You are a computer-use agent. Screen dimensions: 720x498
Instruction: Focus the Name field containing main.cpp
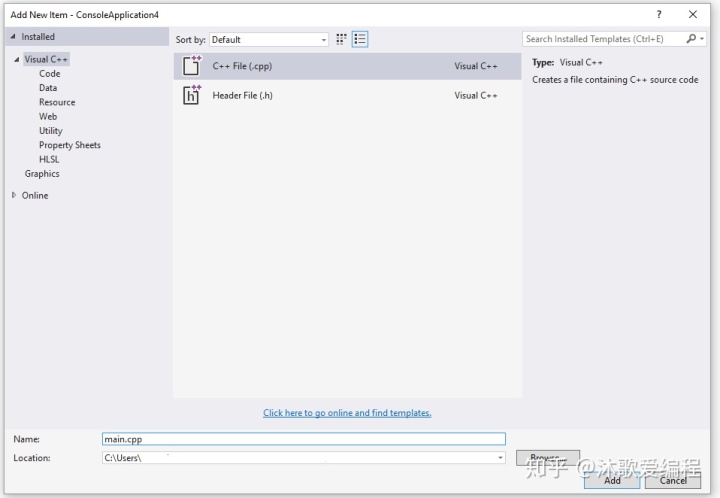coord(304,439)
